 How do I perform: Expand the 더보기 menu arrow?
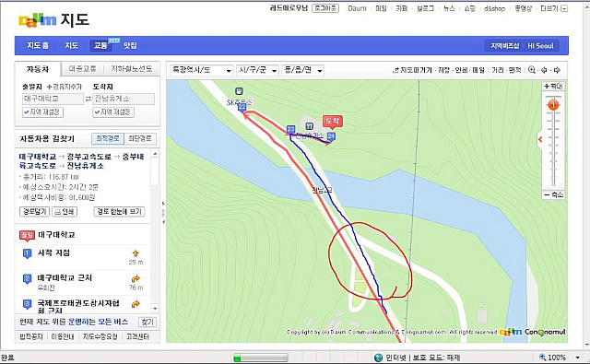(564, 8)
